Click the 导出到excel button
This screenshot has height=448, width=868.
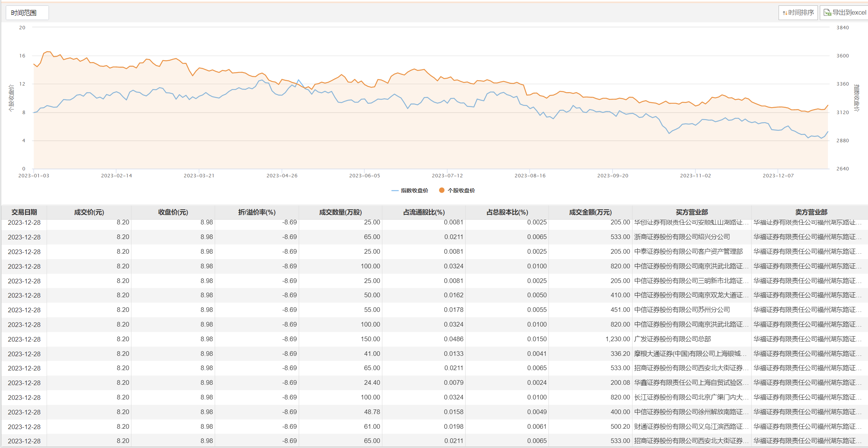[x=844, y=13]
